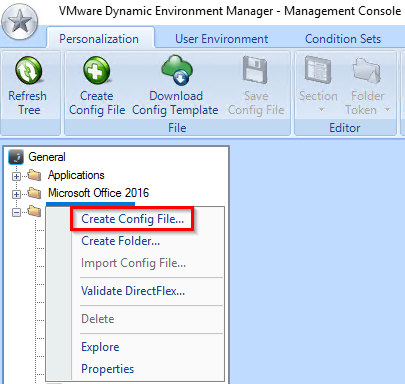Expand the Microsoft Office 2016 folder
Screen dimensions: 405x384
point(16,194)
